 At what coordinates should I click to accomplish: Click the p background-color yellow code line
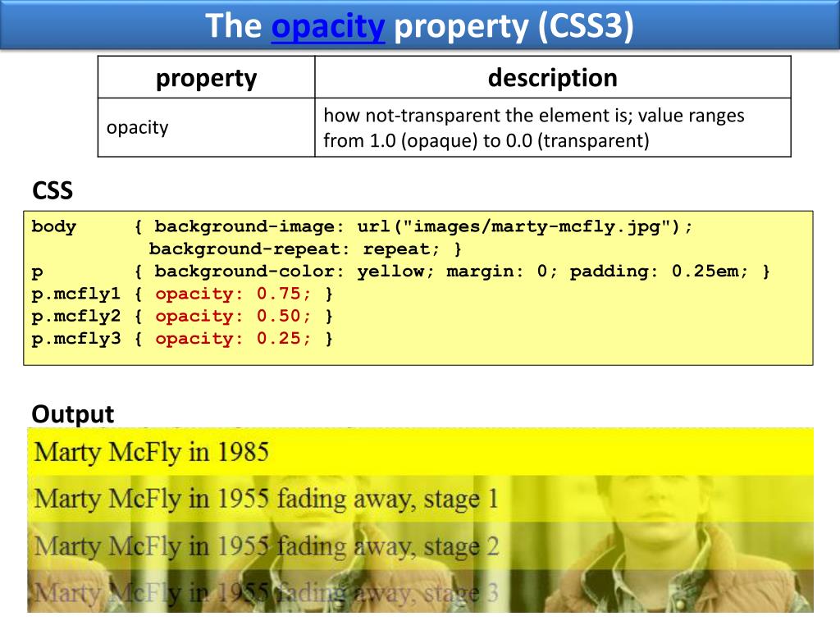[x=400, y=272]
